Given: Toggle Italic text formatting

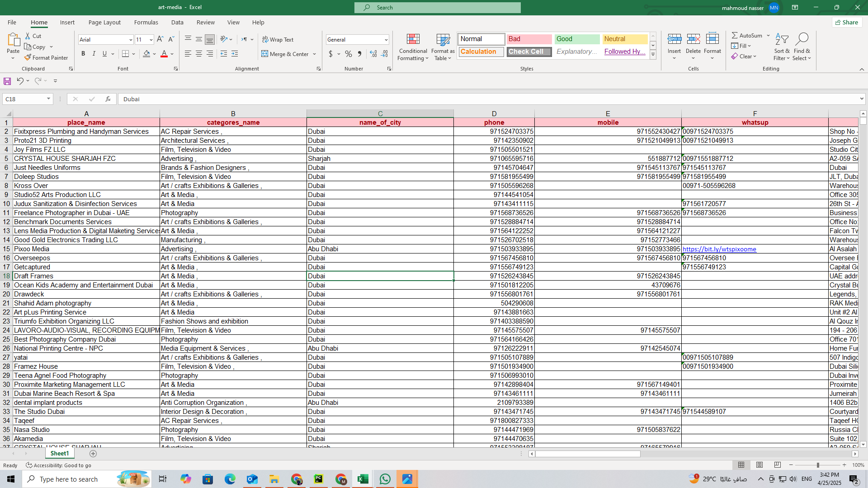Looking at the screenshot, I should pos(94,54).
